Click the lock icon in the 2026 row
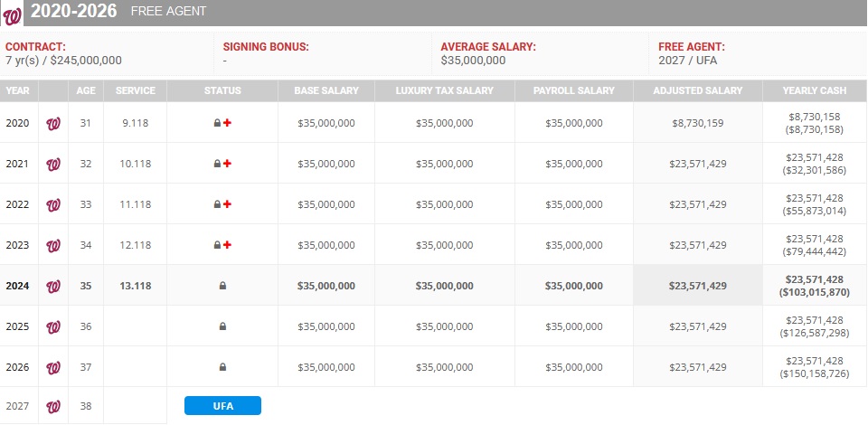Viewport: 868px width, 425px height. point(222,367)
